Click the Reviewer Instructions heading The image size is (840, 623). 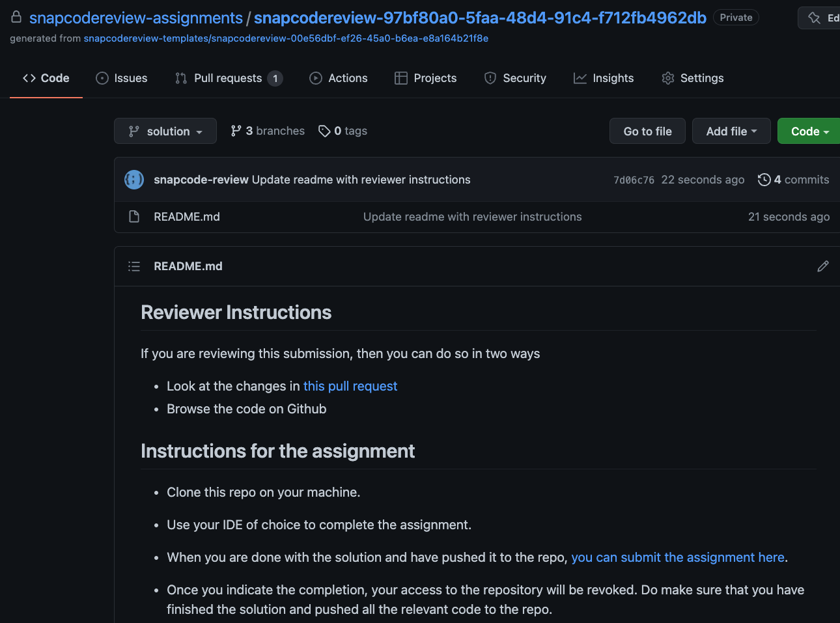[236, 312]
